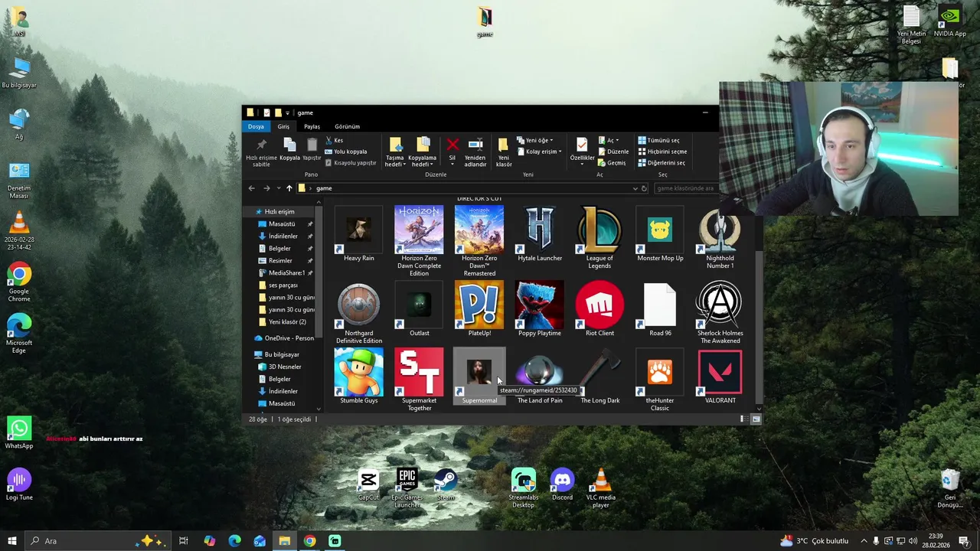This screenshot has height=551, width=980.
Task: Expand Kolay erişim dropdown
Action: point(539,152)
